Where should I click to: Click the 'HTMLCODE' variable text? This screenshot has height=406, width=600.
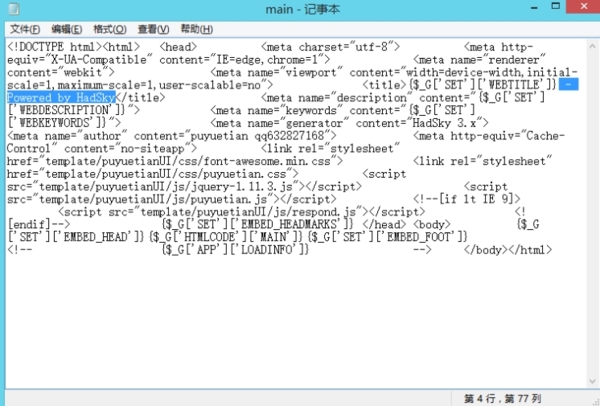209,237
